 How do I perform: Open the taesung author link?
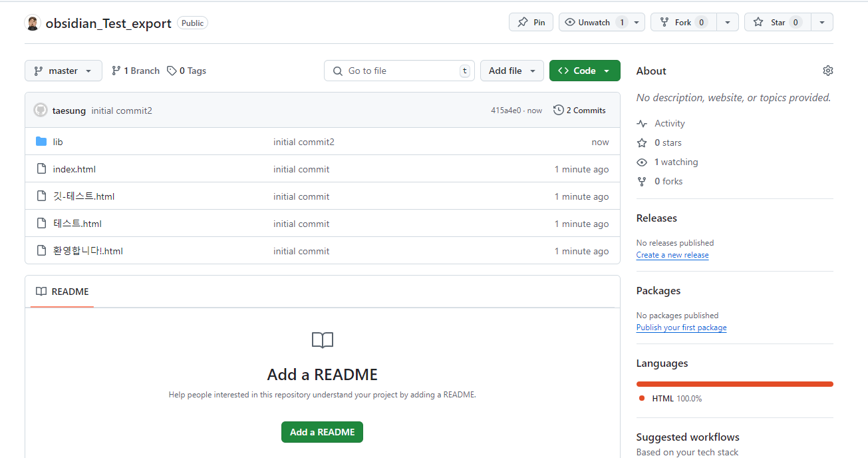point(69,111)
